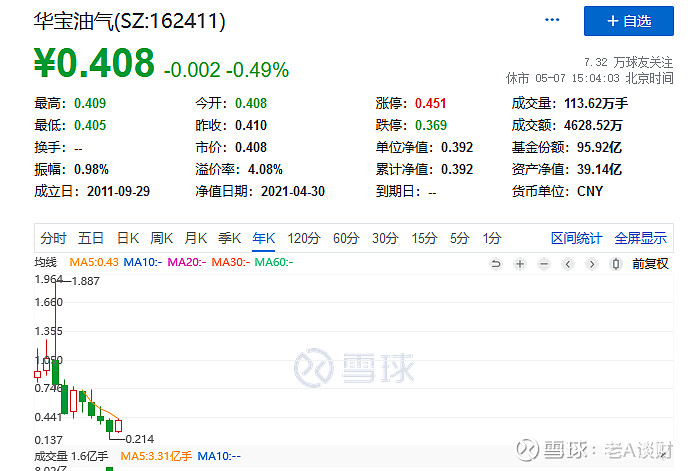Add stock to watchlist with 自选 button

(628, 21)
